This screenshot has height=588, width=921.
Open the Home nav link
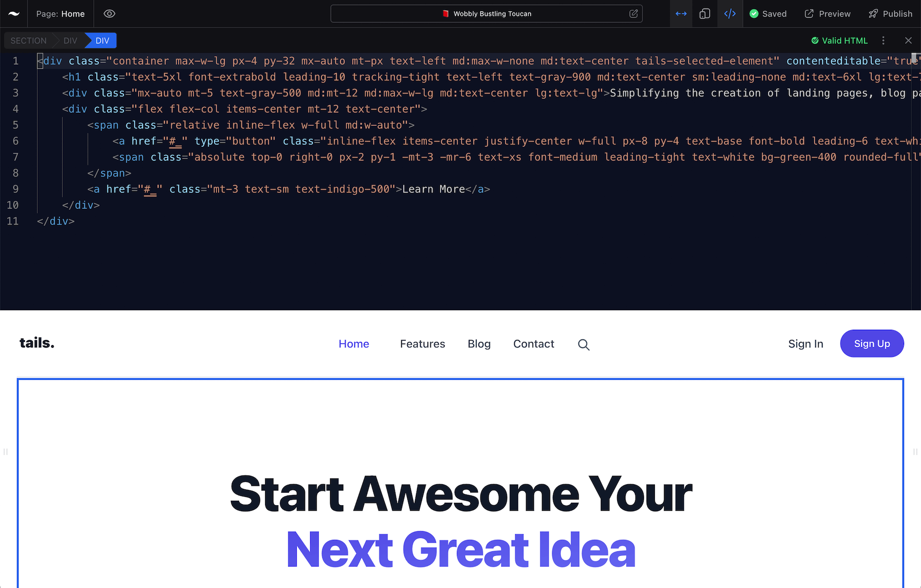[x=354, y=344]
